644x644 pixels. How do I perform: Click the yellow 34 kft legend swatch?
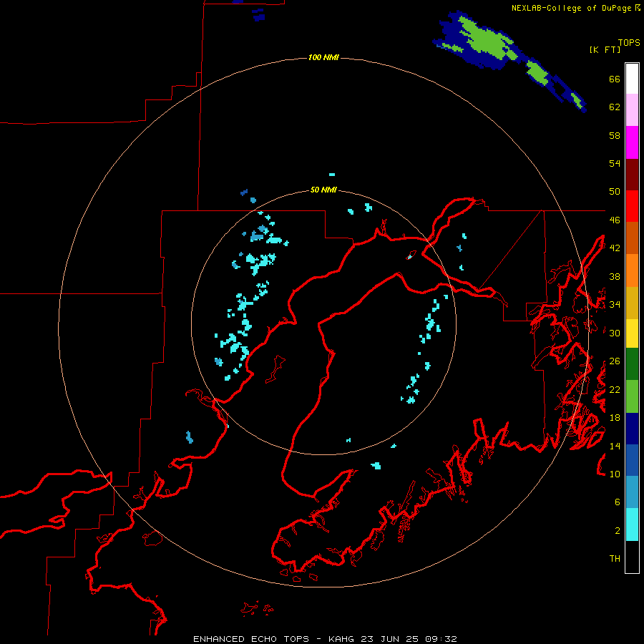[632, 333]
